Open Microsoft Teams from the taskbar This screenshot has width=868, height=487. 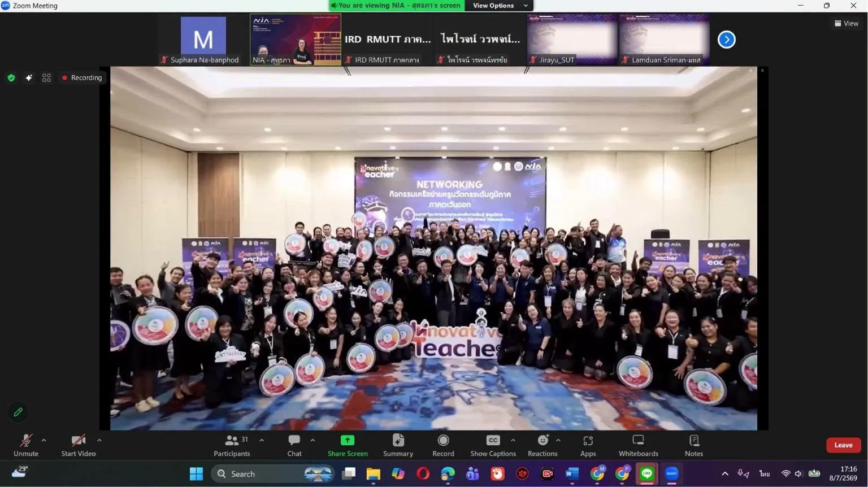(472, 473)
